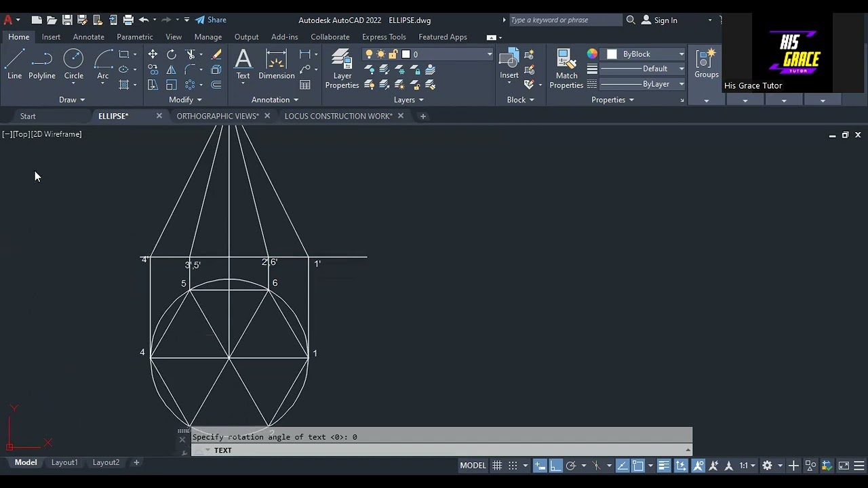868x488 pixels.
Task: Expand the Layers panel dropdown
Action: pos(409,100)
